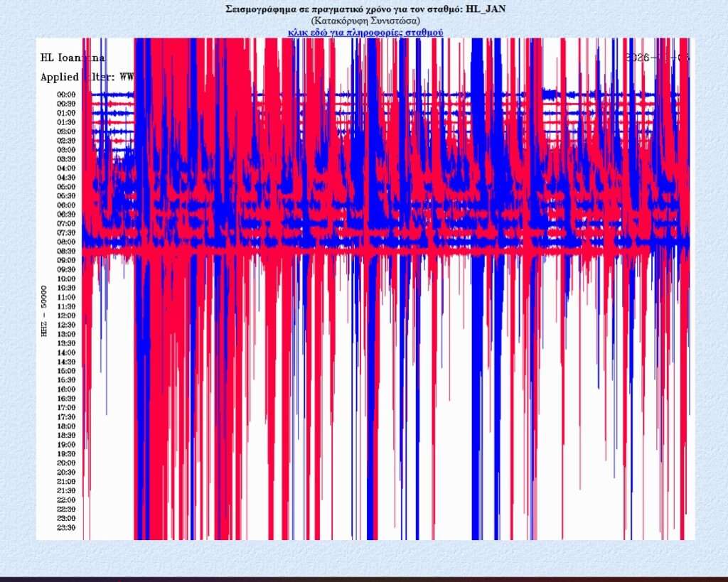
Task: Click the date stamp at the plot's top right
Action: pyautogui.click(x=657, y=58)
